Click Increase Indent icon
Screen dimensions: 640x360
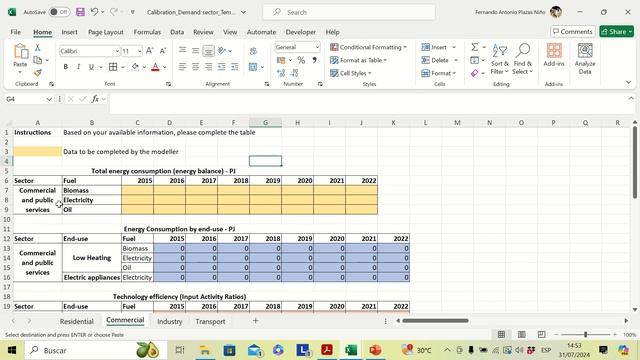point(235,67)
